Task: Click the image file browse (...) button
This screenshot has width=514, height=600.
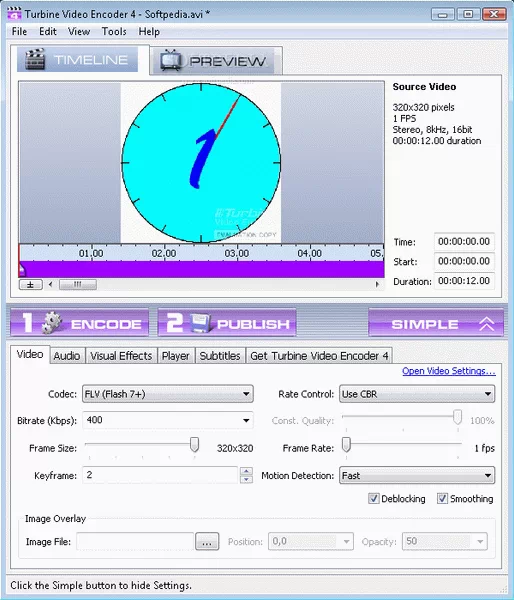Action: pyautogui.click(x=207, y=541)
